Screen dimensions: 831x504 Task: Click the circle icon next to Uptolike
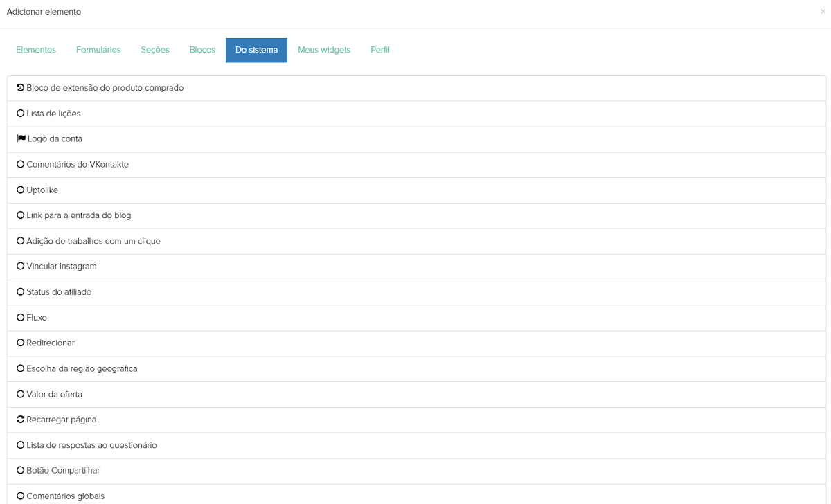(x=20, y=190)
